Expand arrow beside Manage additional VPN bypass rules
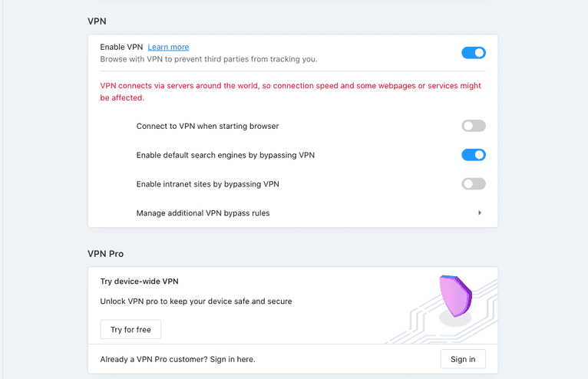This screenshot has width=588, height=379. pos(480,213)
